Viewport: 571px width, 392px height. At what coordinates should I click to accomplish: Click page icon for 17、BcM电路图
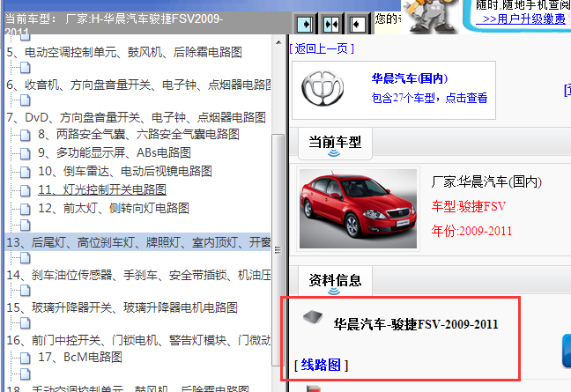[x=26, y=358]
